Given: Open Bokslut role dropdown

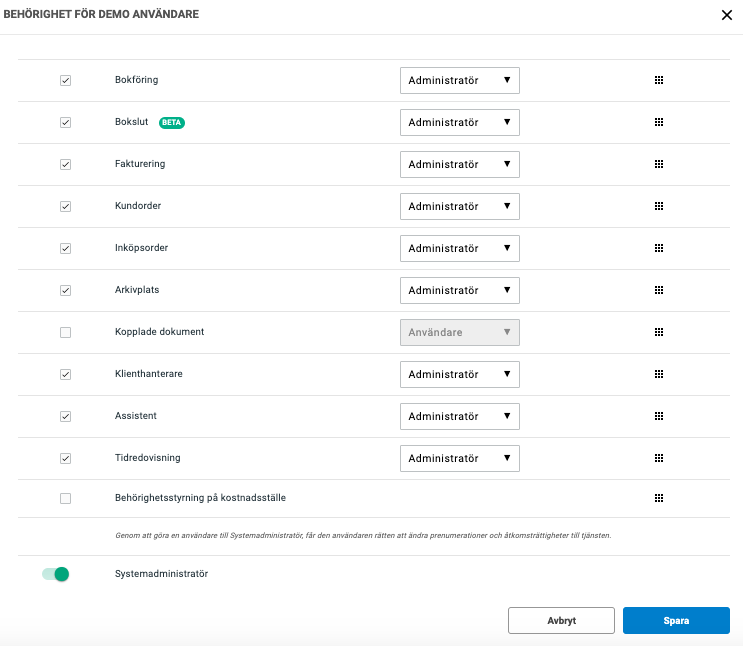Looking at the screenshot, I should (x=460, y=122).
